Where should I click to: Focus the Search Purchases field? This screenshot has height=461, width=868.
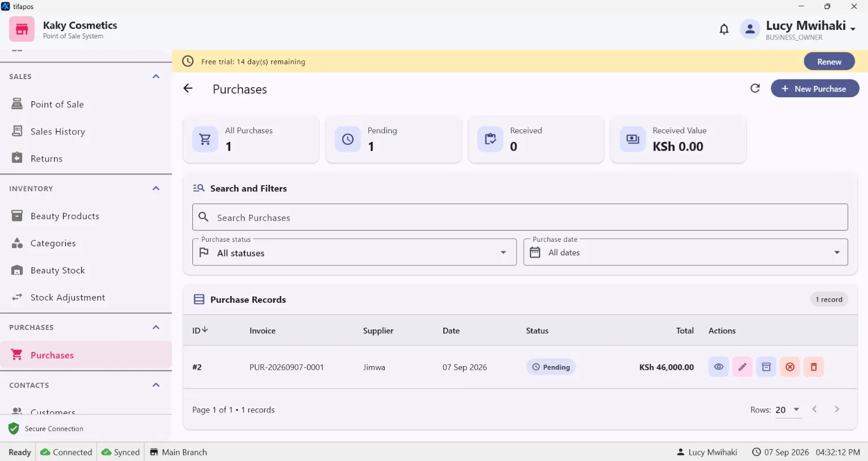click(520, 218)
